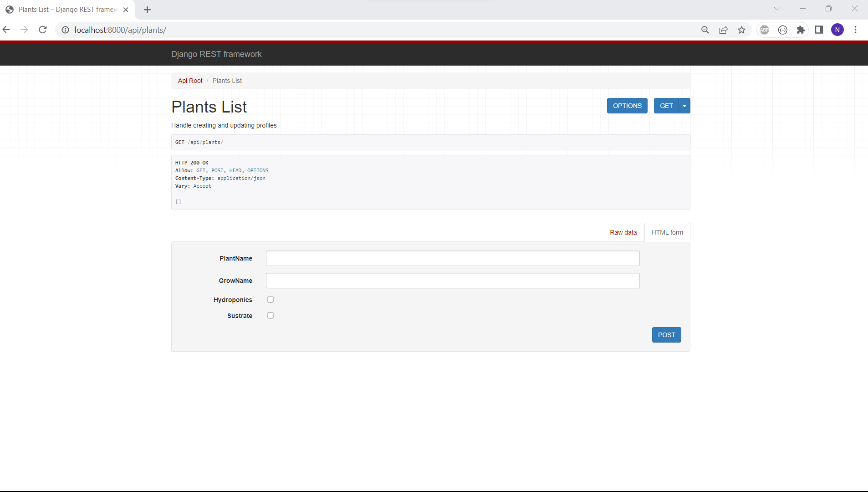Select the HTML form tab
Screen dimensions: 868x492
tap(667, 232)
